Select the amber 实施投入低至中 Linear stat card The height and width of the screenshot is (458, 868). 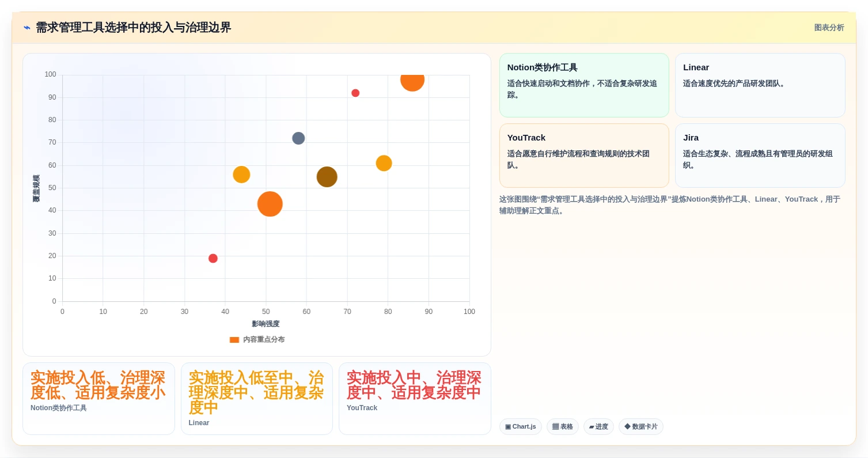click(257, 399)
